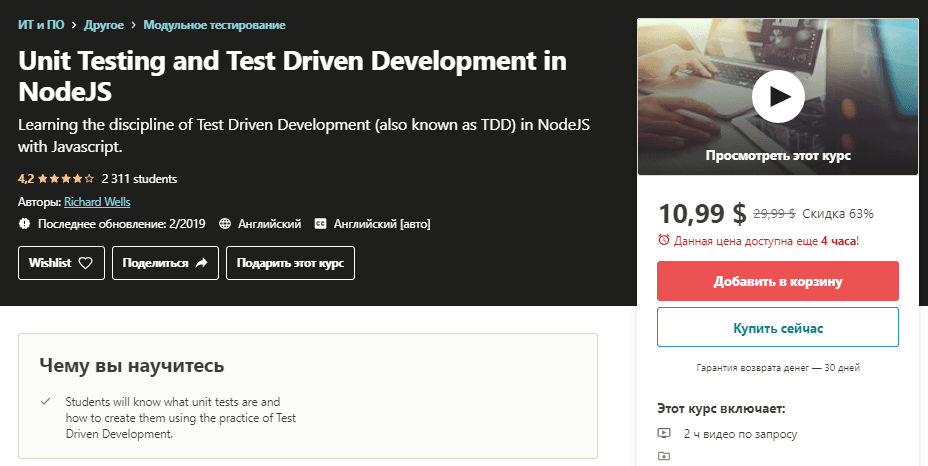Click Этот курс включает heading
928x466 pixels.
coord(721,409)
